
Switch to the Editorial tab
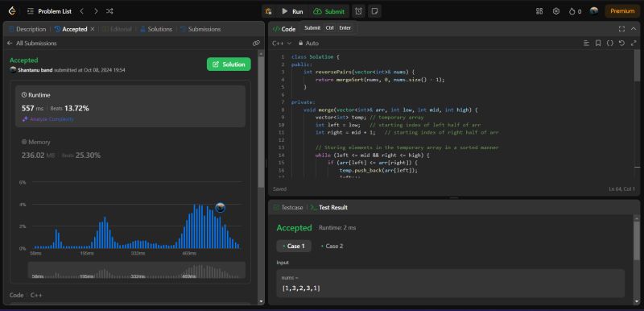(x=117, y=29)
